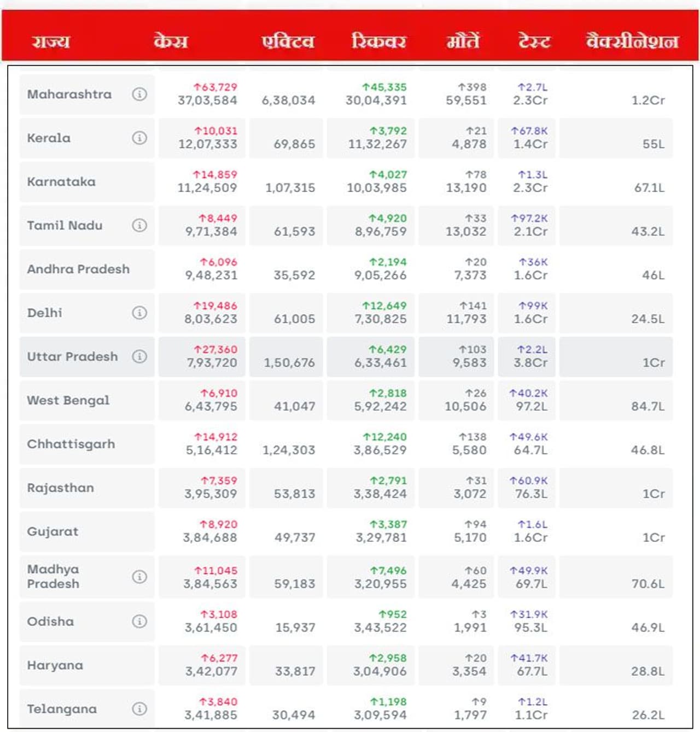Show details via Delhi info icon
The width and height of the screenshot is (700, 732).
139,313
